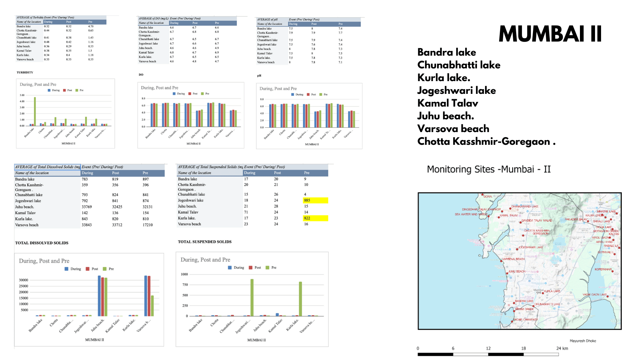
Task: Select the DO bar chart
Action: coord(191,115)
